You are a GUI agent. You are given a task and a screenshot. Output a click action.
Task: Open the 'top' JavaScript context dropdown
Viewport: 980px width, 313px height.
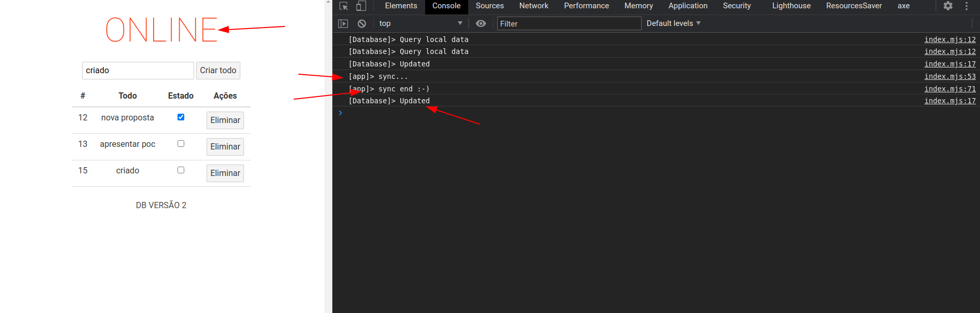[420, 23]
